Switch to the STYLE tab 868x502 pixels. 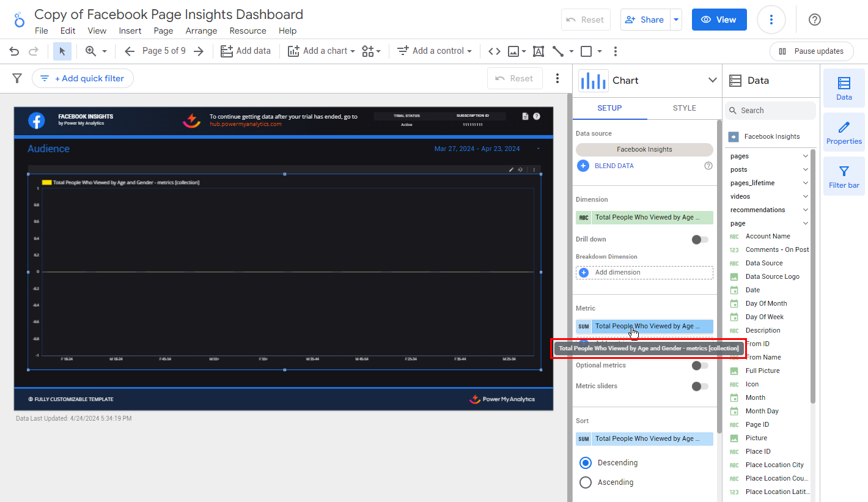point(684,108)
